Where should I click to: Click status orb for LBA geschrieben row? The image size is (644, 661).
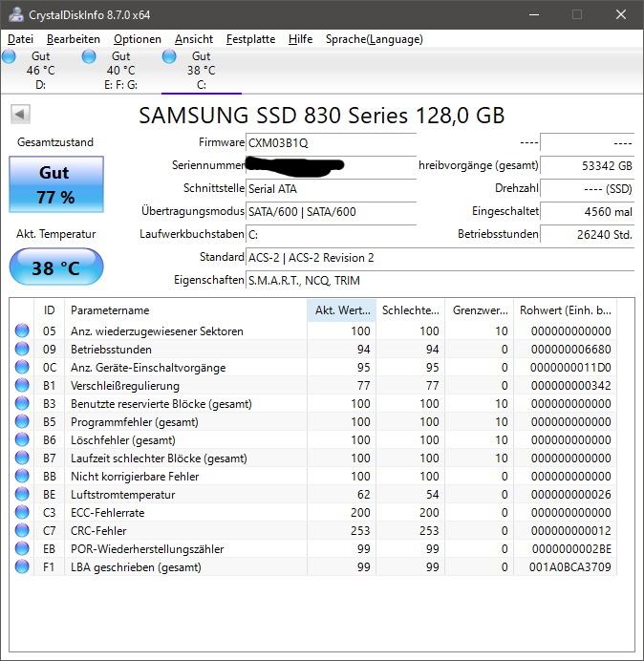[22, 566]
